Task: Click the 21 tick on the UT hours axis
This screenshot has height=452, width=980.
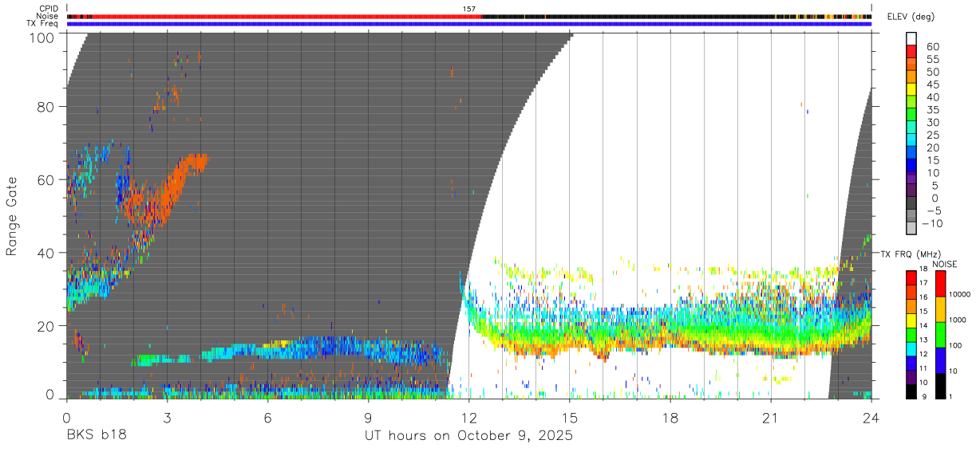Action: point(771,417)
